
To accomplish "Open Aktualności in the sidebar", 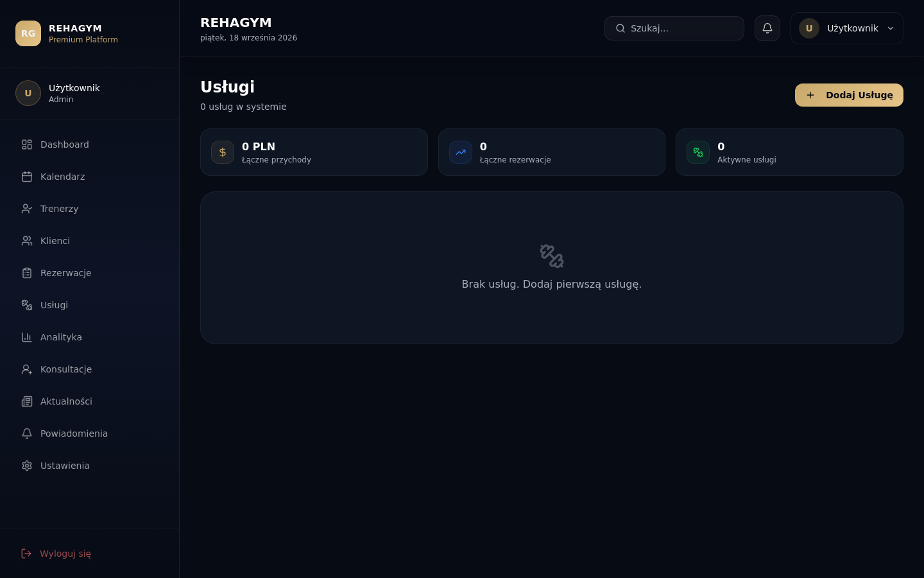I will (x=89, y=401).
